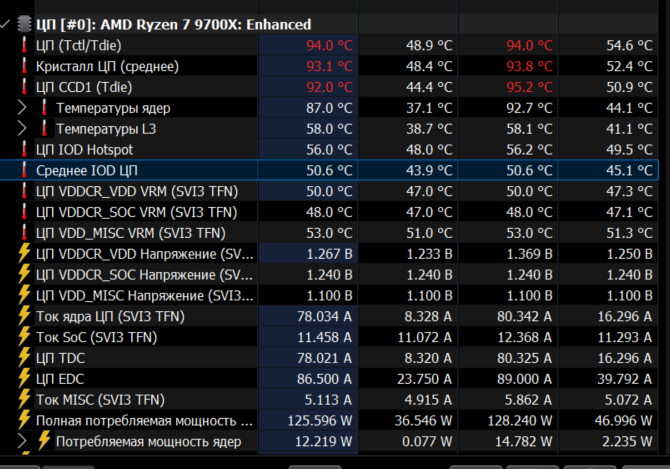Click the 12.368 A maximum SoC current value
The image size is (670, 469).
[x=524, y=337]
